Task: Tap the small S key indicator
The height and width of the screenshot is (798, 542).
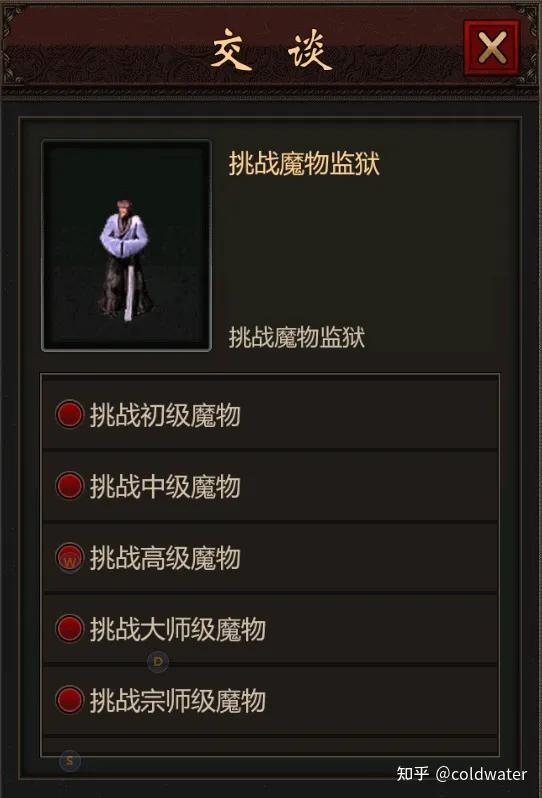Action: click(x=70, y=761)
